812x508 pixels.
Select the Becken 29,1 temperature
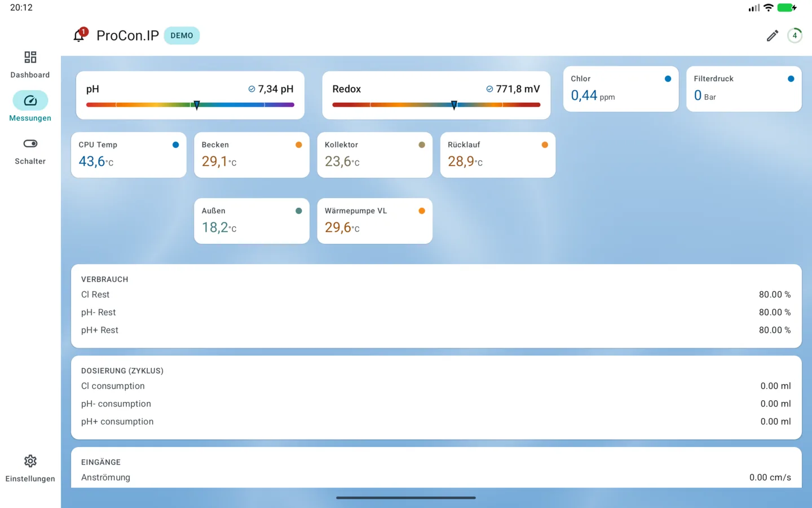pyautogui.click(x=219, y=161)
